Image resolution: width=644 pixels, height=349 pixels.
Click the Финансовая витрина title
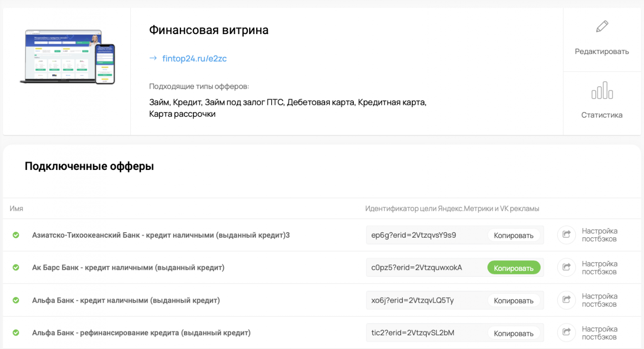(208, 30)
